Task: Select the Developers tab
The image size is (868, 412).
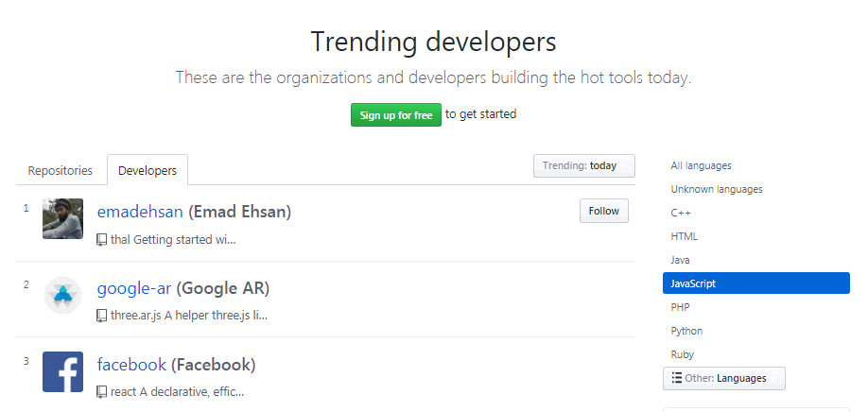Action: (147, 171)
